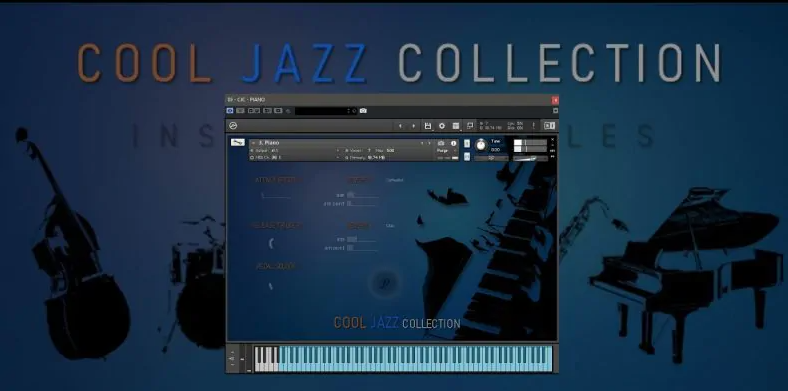Click the Delay label button
This screenshot has width=788, height=391.
click(x=359, y=226)
